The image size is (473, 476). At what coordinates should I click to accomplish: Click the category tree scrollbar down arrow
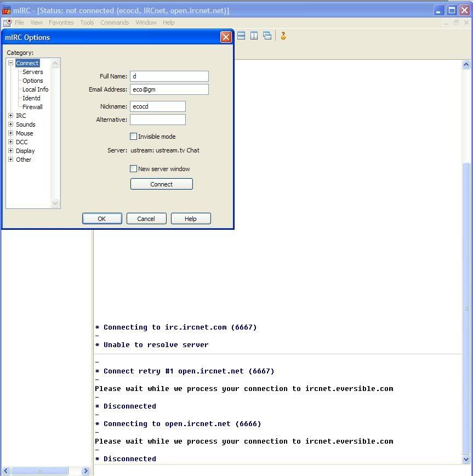click(x=55, y=203)
